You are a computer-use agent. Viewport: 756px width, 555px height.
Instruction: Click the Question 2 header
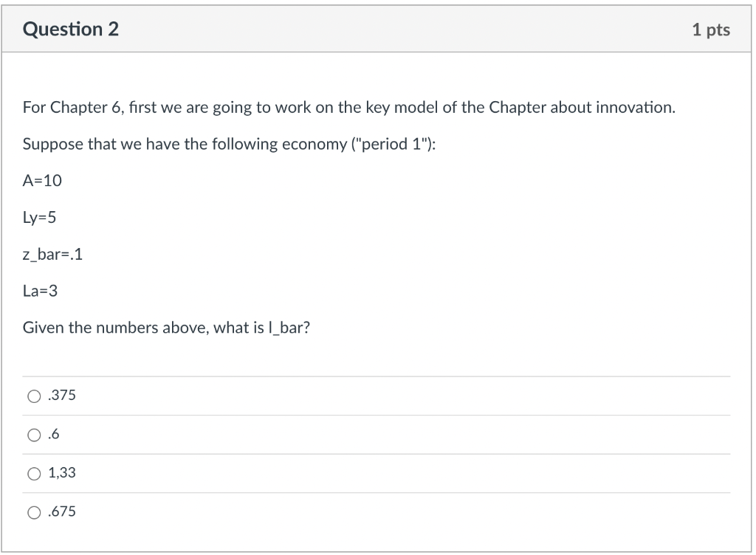click(71, 30)
